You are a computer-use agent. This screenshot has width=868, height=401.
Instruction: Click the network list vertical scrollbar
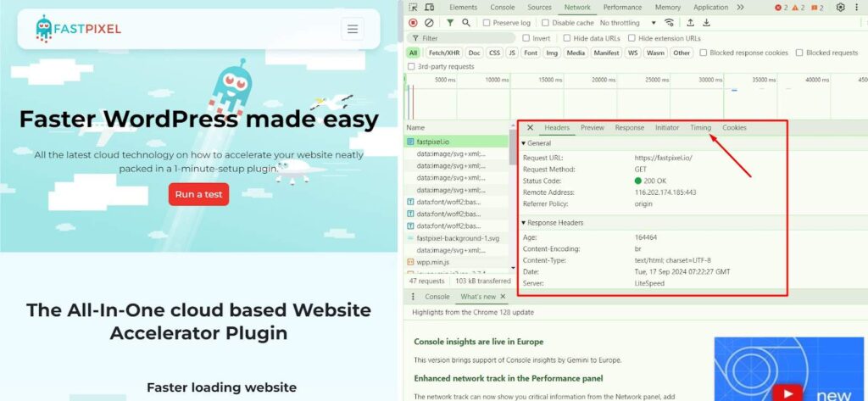click(x=512, y=148)
